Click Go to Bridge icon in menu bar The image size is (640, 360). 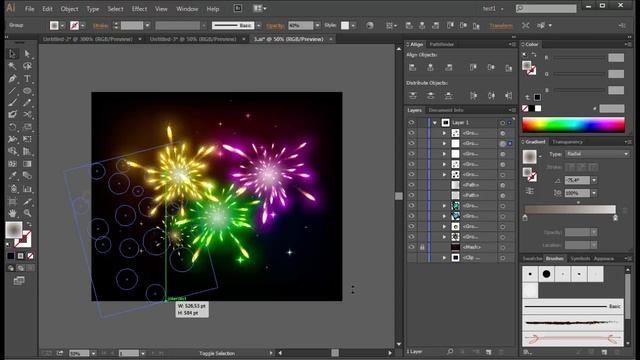[238, 8]
